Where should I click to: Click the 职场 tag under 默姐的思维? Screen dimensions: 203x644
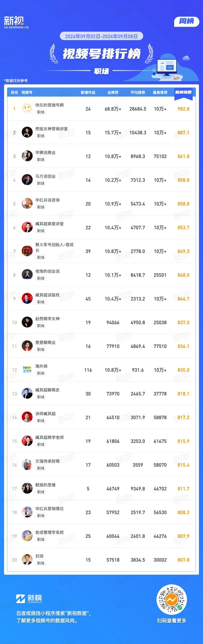(x=41, y=492)
